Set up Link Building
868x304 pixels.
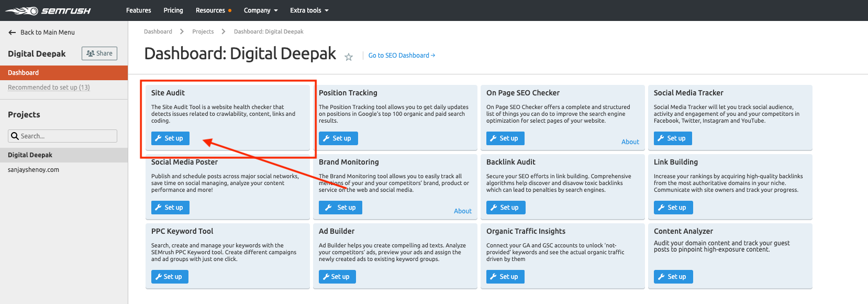pos(673,208)
